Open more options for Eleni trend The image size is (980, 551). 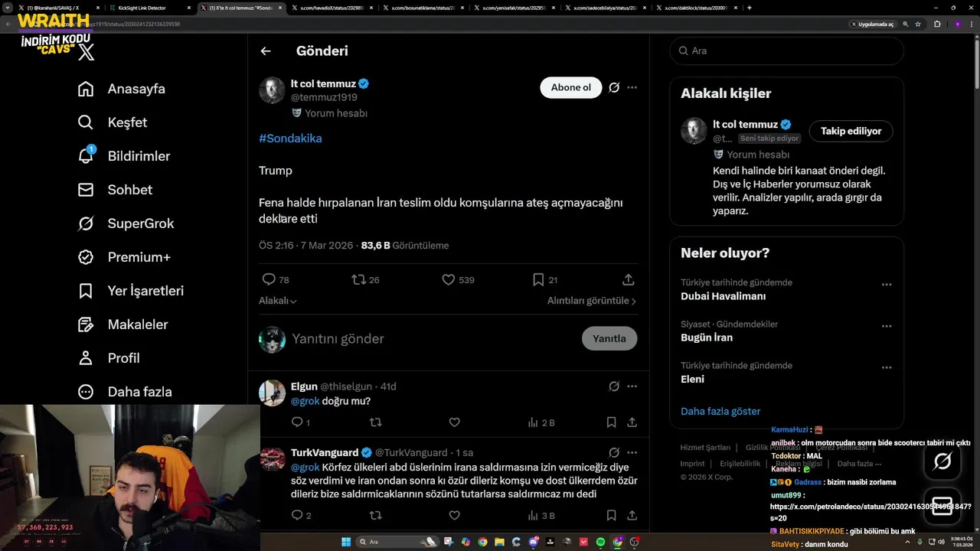(887, 367)
